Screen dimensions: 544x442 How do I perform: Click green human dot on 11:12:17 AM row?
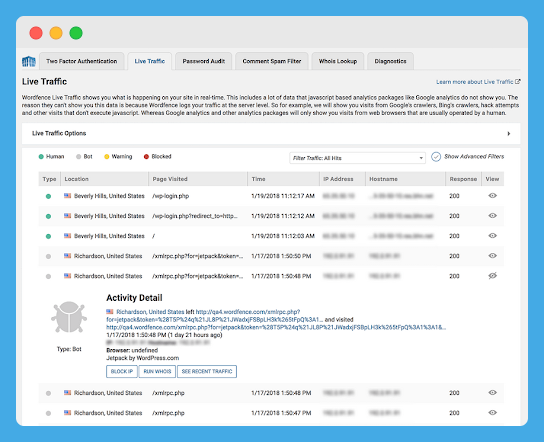coord(48,196)
